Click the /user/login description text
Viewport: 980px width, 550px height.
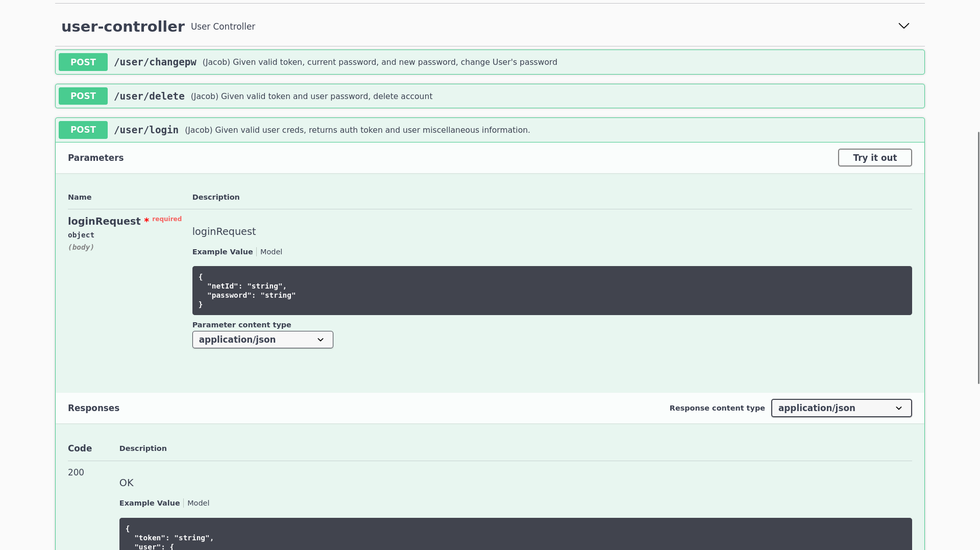pyautogui.click(x=357, y=130)
